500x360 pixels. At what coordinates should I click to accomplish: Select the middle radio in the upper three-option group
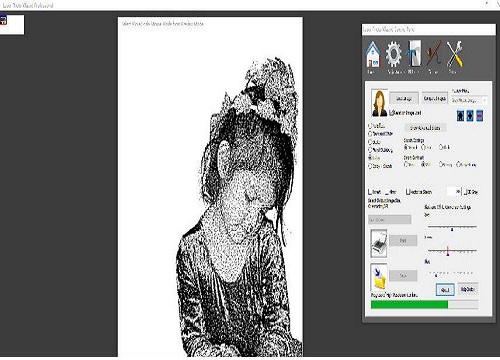pos(424,147)
